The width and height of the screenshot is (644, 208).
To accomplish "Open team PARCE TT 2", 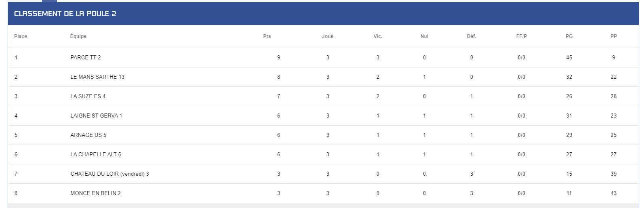I will coord(86,57).
